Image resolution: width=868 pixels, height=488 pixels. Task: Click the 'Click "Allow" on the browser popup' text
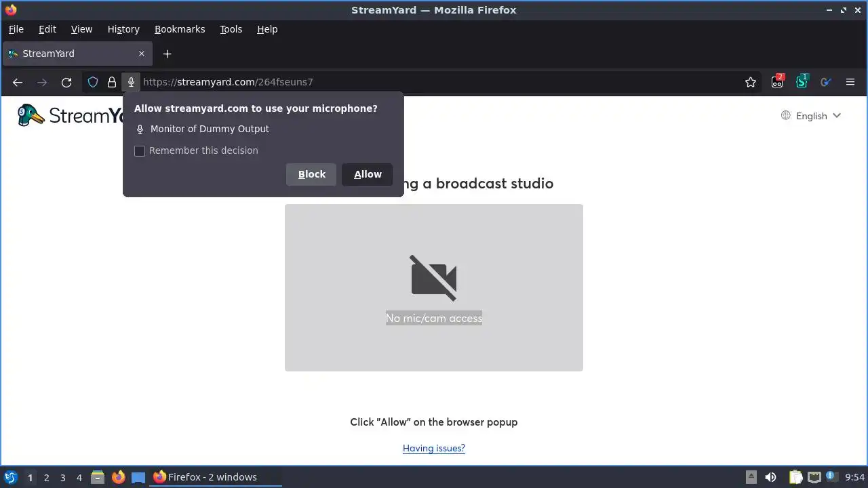point(434,422)
